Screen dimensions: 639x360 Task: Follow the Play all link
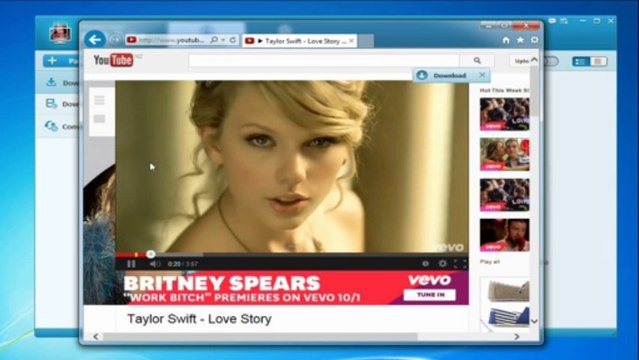click(x=489, y=262)
